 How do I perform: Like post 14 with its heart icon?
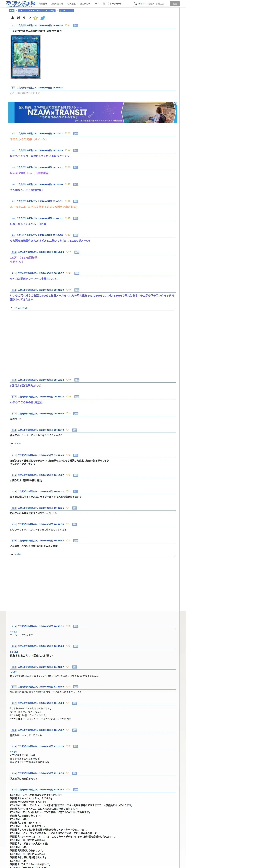67,397
